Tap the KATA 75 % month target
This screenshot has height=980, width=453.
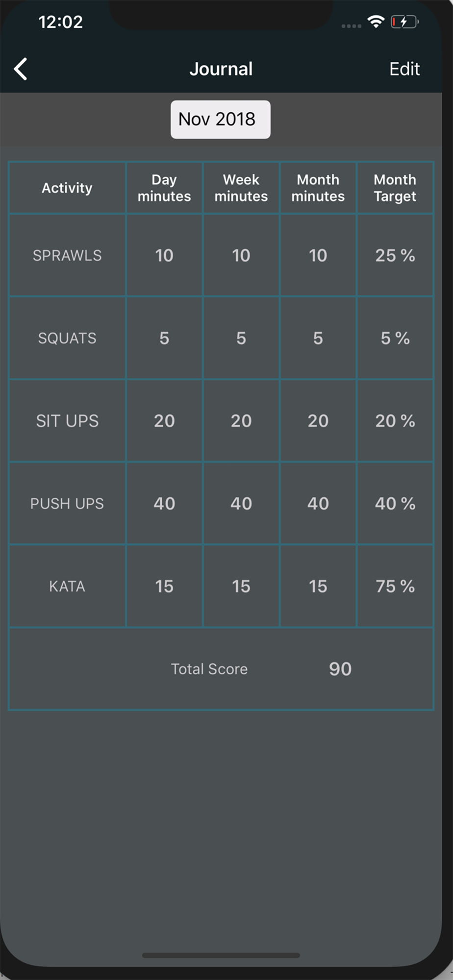pos(395,587)
